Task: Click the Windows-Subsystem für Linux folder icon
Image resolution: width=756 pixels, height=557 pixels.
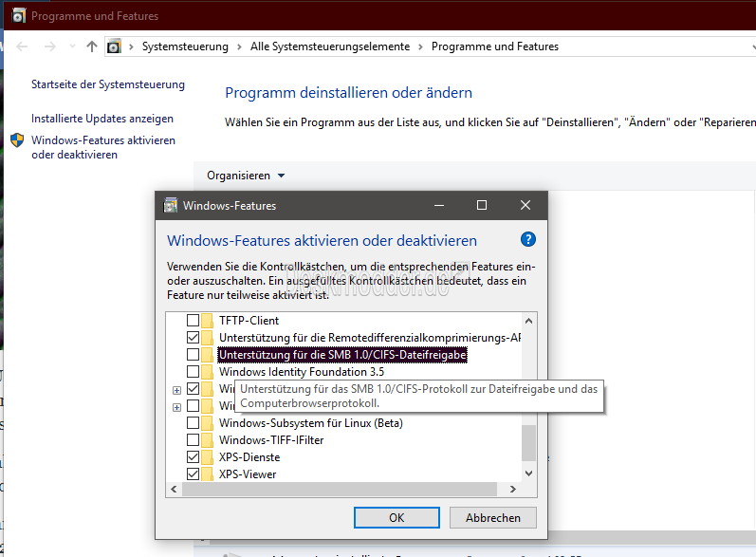Action: 208,423
